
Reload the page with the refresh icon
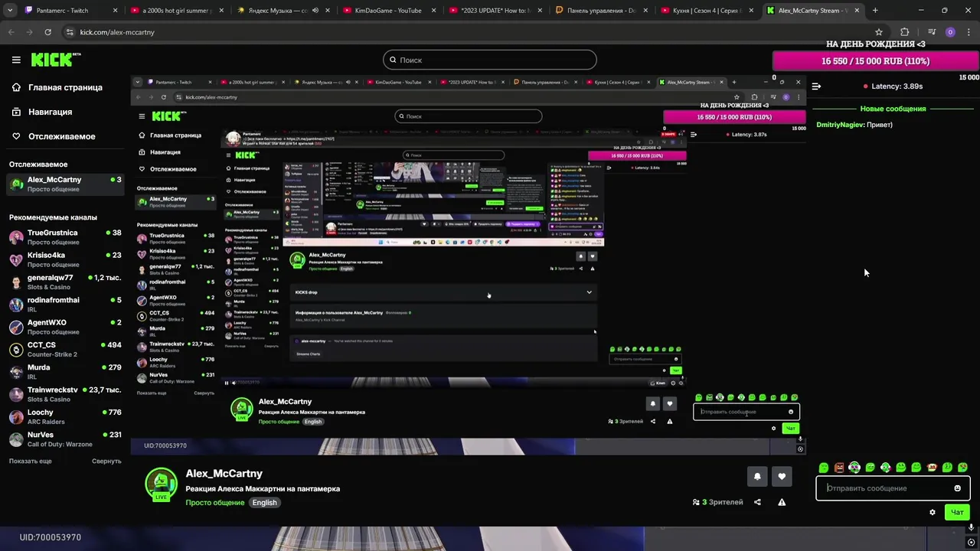[47, 32]
